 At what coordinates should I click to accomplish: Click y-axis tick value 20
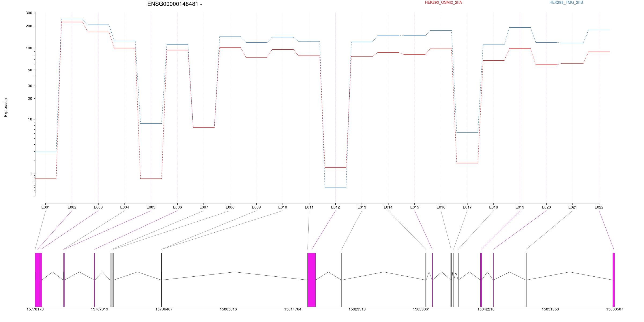(x=30, y=98)
